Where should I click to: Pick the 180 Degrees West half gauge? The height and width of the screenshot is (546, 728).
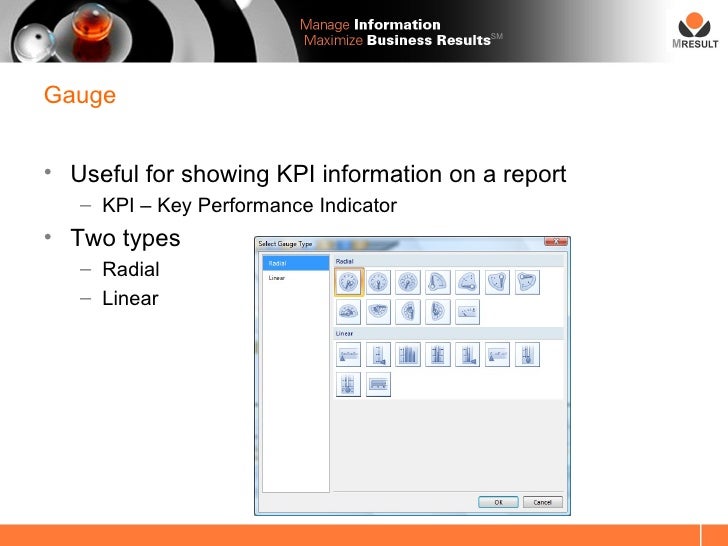[408, 312]
